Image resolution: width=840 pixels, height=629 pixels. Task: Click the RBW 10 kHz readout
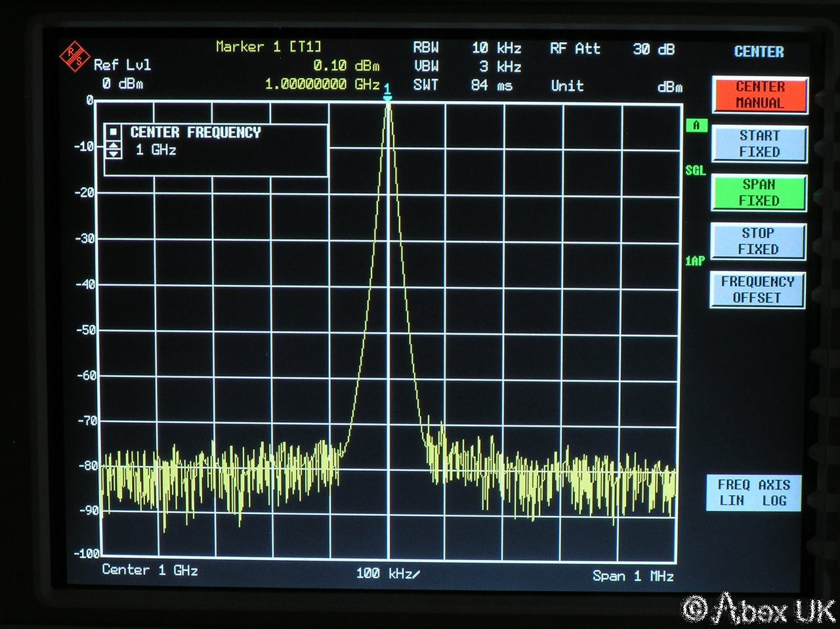click(x=467, y=48)
